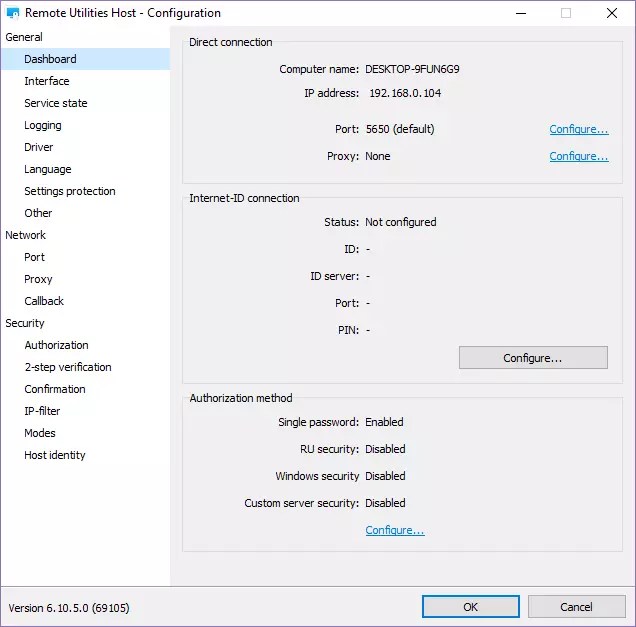This screenshot has width=636, height=627.
Task: Click the port value 5650 (default)
Action: click(x=400, y=129)
